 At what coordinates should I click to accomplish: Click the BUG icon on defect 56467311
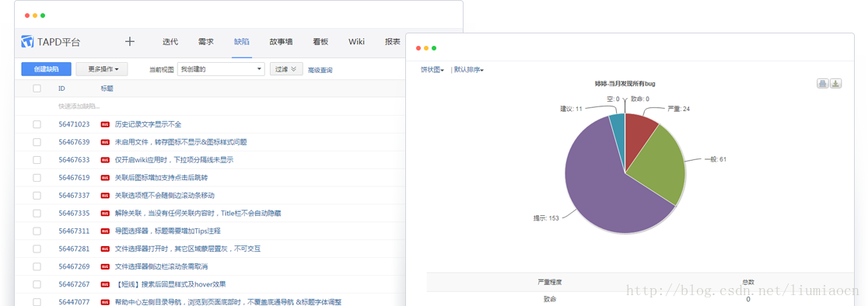(x=105, y=231)
